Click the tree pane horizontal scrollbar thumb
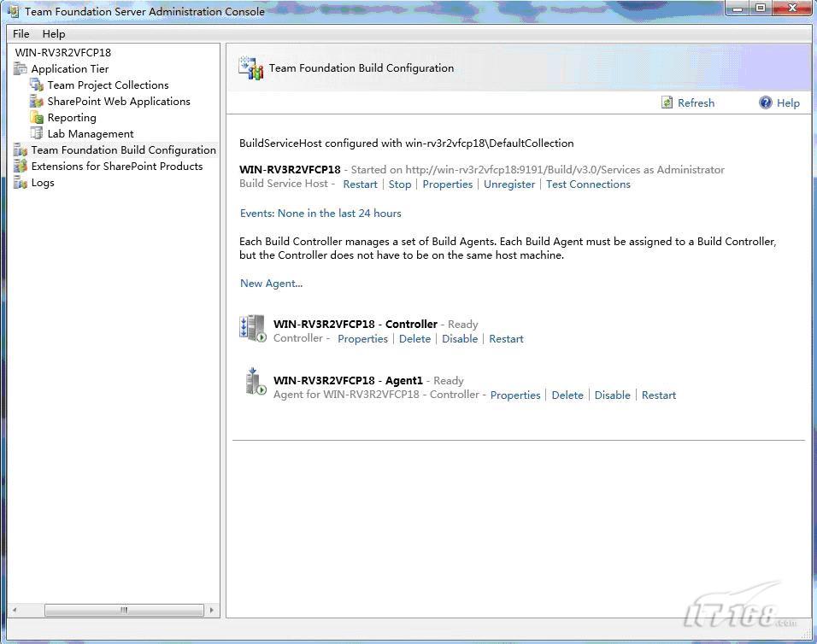The height and width of the screenshot is (644, 817). 124,610
